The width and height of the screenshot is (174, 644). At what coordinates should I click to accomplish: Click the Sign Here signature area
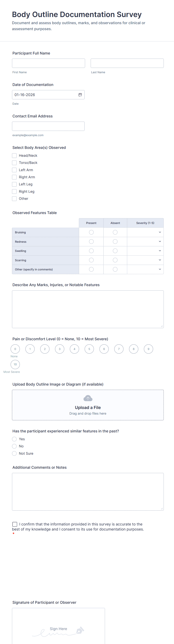coord(58,628)
